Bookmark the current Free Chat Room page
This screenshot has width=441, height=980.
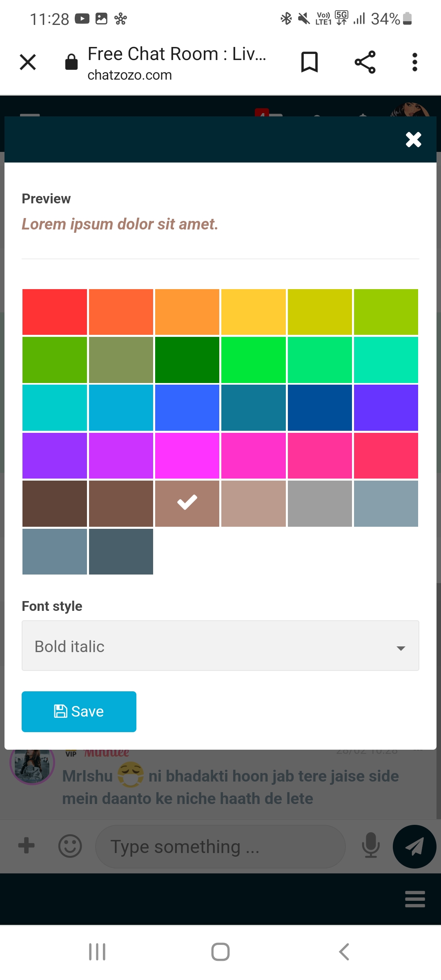click(309, 62)
